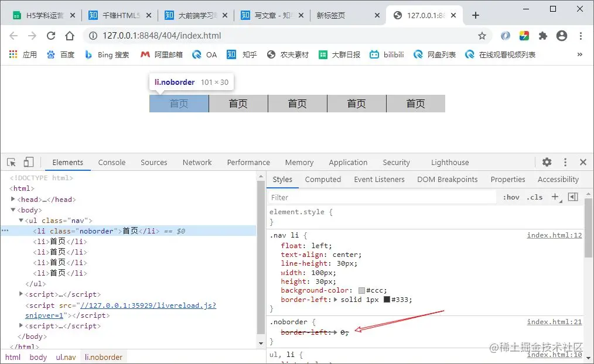The width and height of the screenshot is (594, 364).
Task: Open the 网盘列表 bookmark
Action: tap(435, 54)
